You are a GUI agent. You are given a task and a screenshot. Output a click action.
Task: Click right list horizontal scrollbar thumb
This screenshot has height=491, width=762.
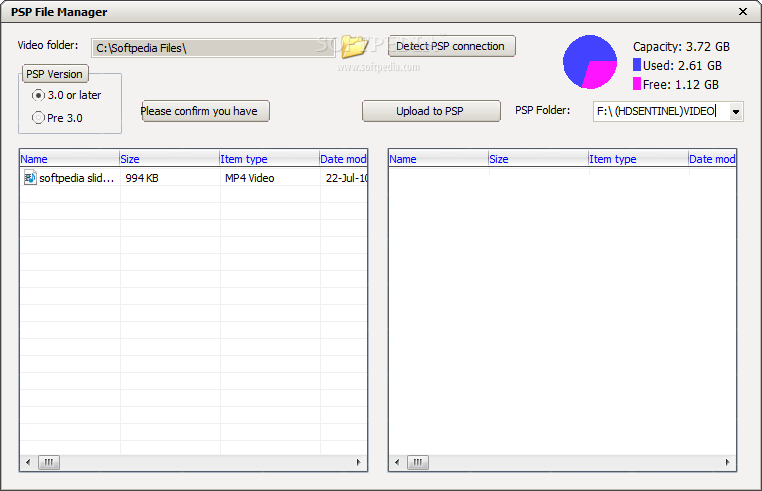pyautogui.click(x=418, y=462)
